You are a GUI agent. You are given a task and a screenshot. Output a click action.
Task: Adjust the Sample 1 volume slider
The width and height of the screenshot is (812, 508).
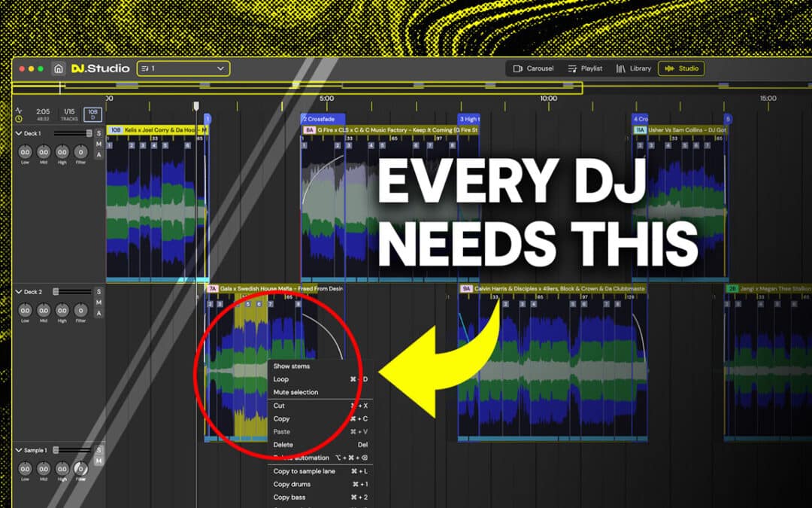click(x=73, y=450)
